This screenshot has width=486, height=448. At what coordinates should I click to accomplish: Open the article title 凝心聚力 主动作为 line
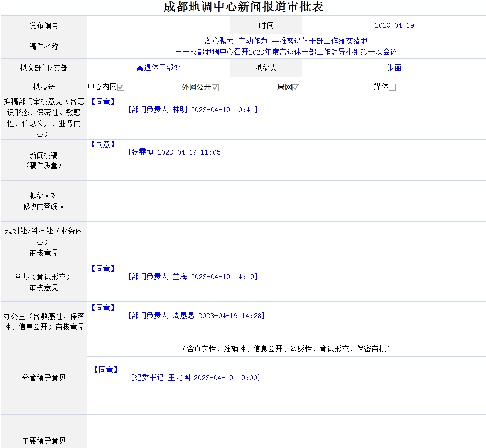286,41
